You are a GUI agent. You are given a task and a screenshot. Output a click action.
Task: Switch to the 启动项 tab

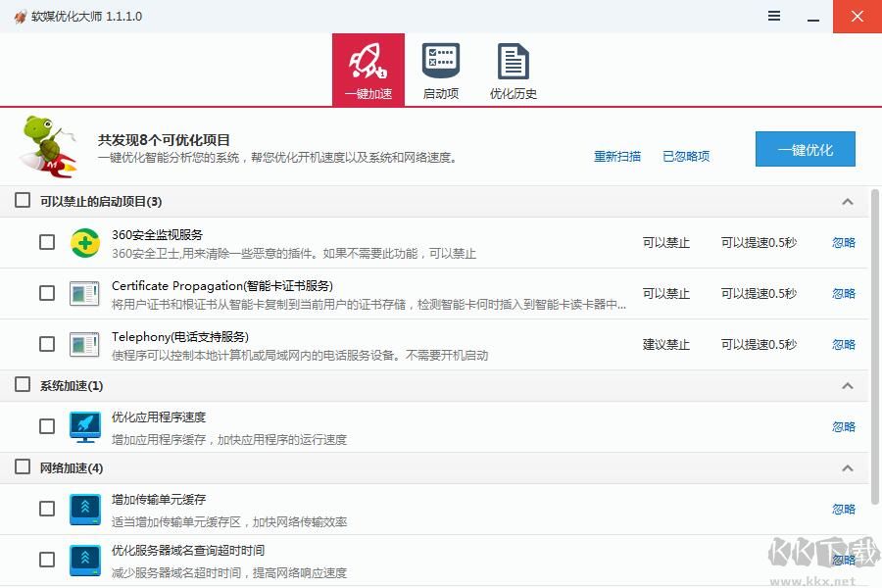tap(441, 69)
